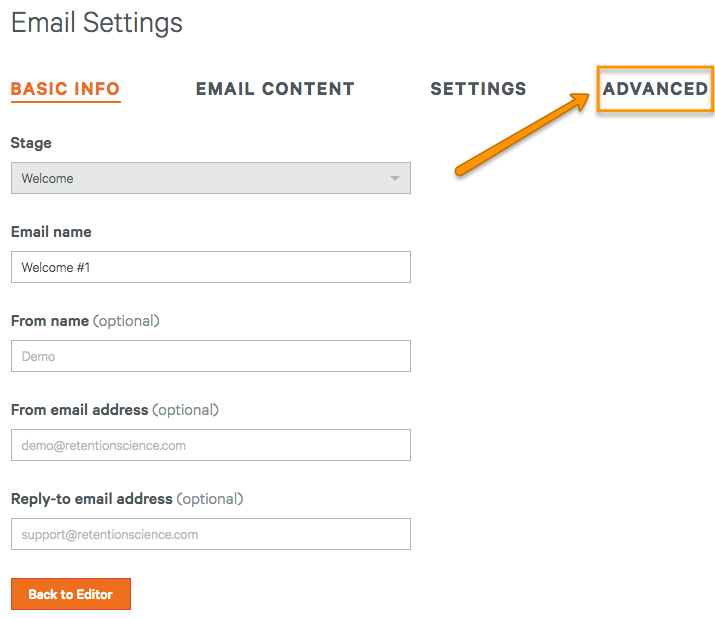Open the Stage dropdown showing Welcome
Viewport: 715px width, 619px height.
pos(211,178)
